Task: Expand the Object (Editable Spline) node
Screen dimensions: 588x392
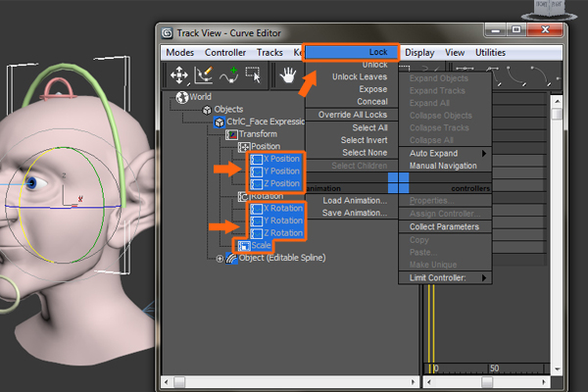Action: (x=220, y=259)
